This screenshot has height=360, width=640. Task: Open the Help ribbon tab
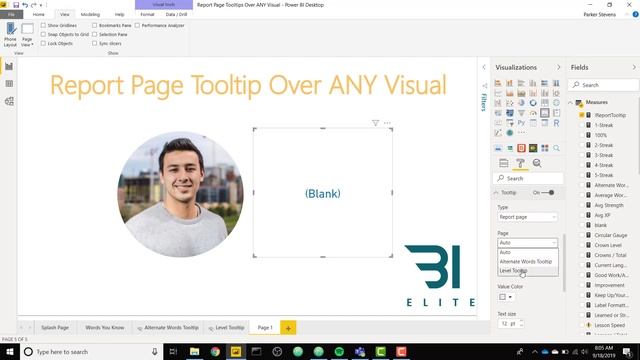(x=120, y=14)
